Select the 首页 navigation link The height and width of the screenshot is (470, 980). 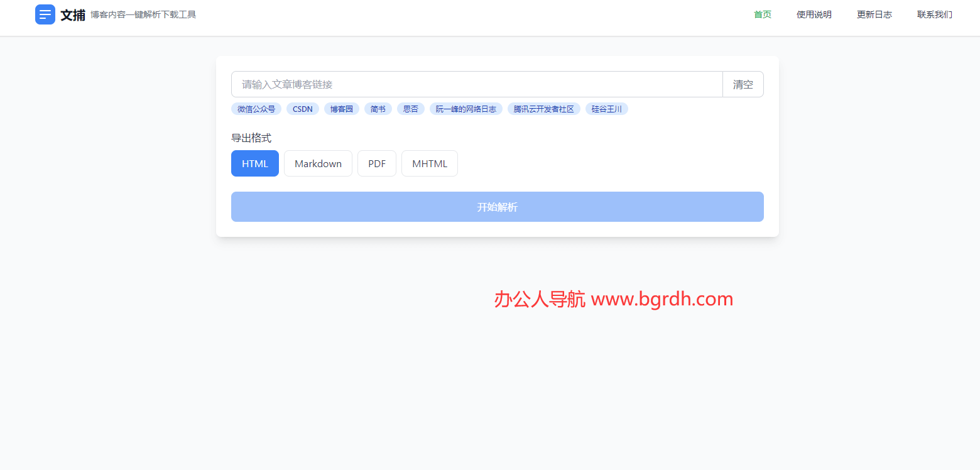pyautogui.click(x=762, y=14)
